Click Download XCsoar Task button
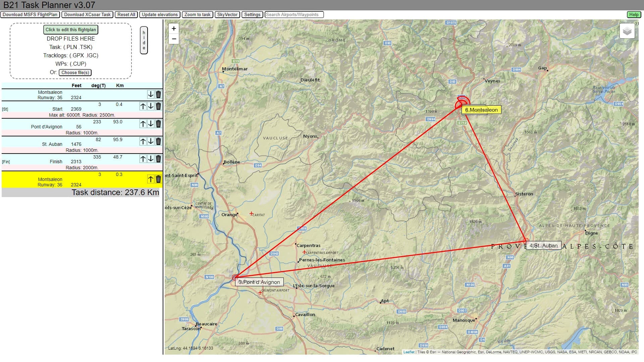Screen dimensions: 644x362 [87, 14]
